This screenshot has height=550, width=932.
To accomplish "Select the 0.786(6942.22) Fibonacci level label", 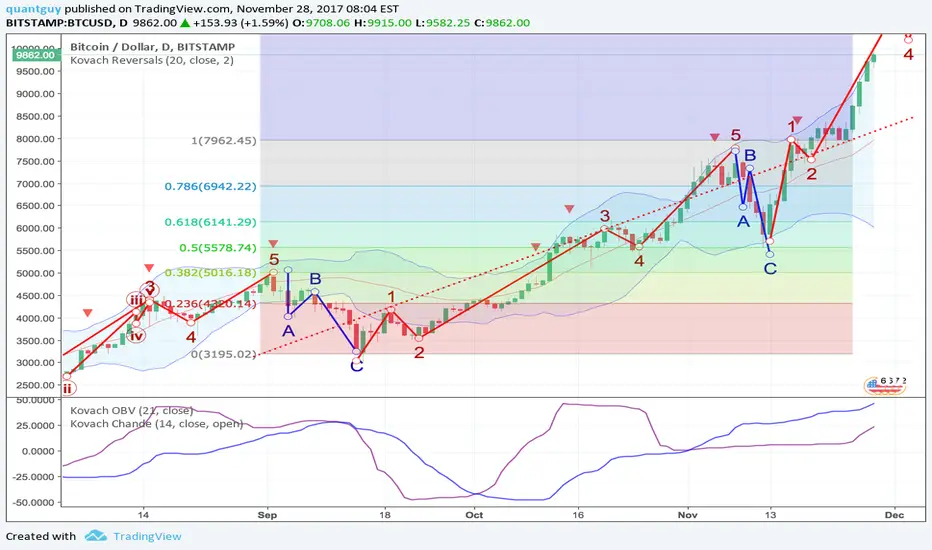I will point(210,186).
